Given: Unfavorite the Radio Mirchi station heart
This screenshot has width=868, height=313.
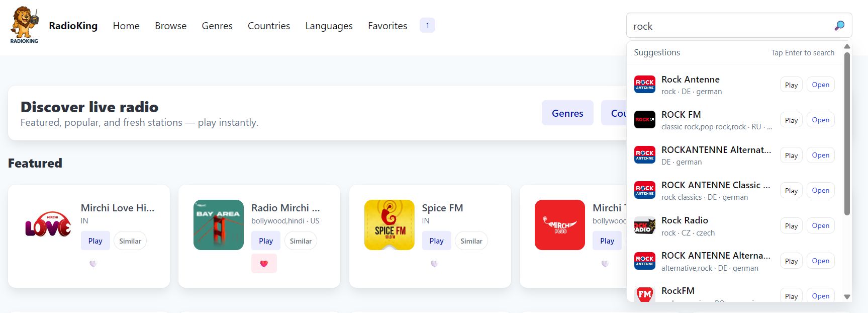Looking at the screenshot, I should pyautogui.click(x=264, y=264).
